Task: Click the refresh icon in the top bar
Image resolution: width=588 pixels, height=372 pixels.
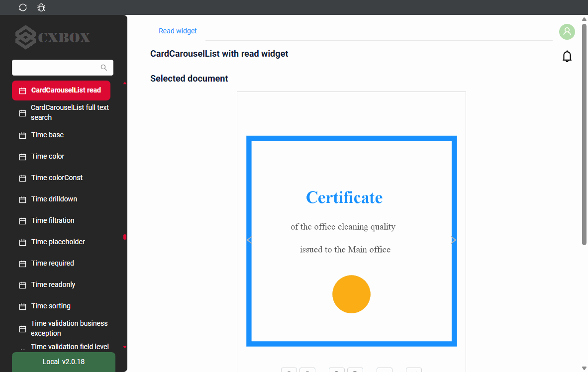Action: [x=23, y=7]
